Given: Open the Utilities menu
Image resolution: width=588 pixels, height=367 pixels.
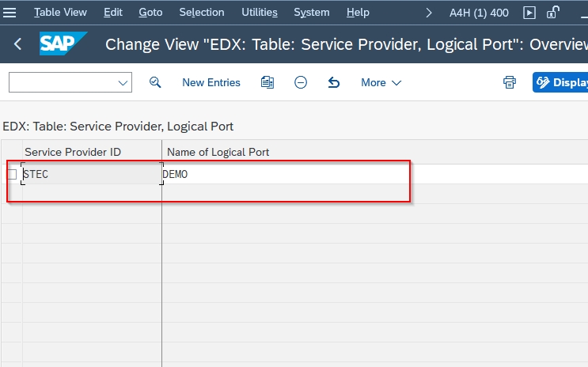Looking at the screenshot, I should (260, 13).
